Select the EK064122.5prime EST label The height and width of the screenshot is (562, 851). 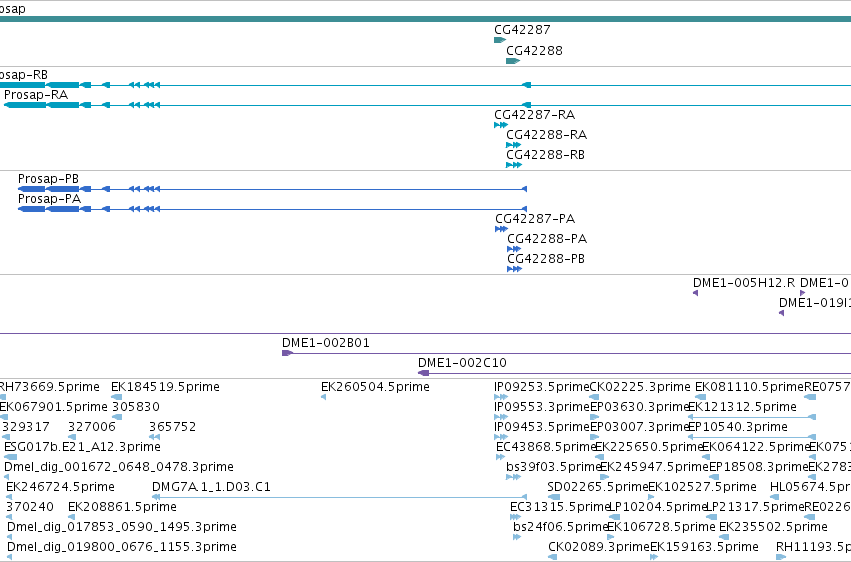click(756, 447)
